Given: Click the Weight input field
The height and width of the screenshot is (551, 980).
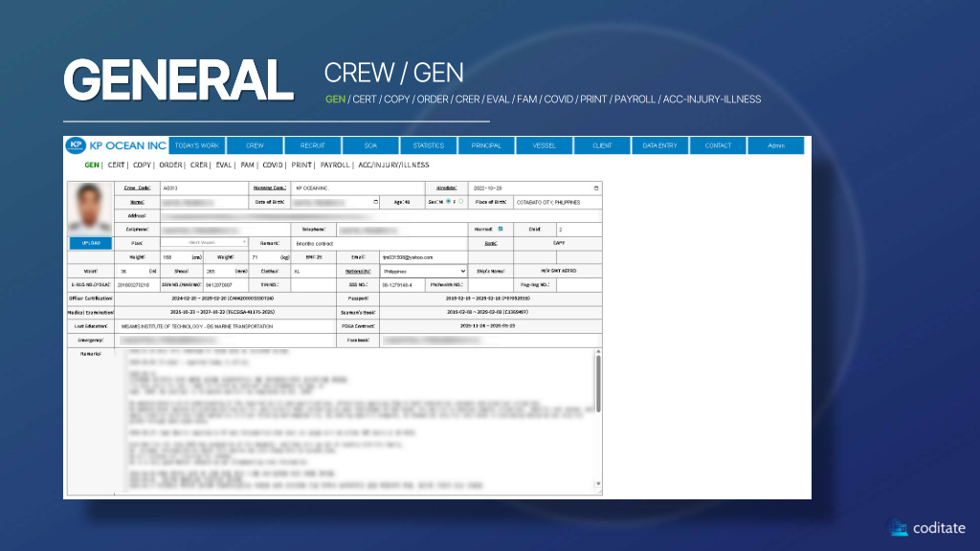Looking at the screenshot, I should [x=264, y=257].
